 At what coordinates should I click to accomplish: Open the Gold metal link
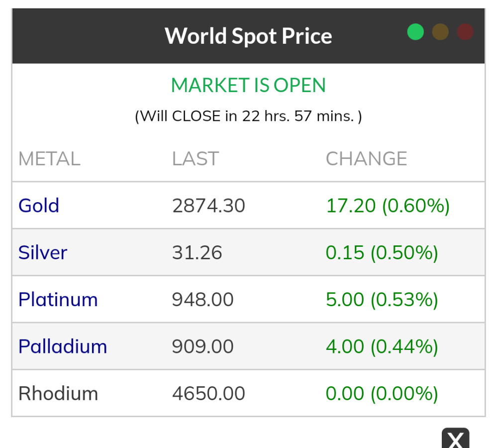39,206
